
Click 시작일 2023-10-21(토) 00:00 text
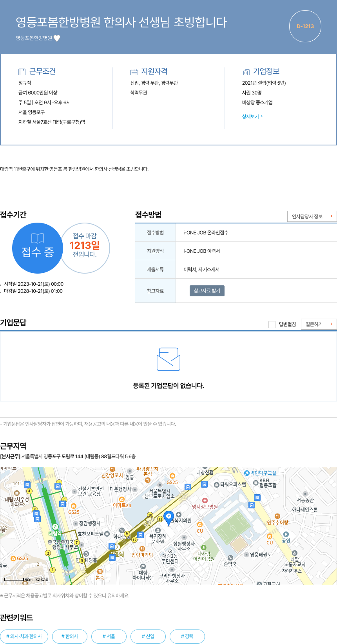(34, 284)
